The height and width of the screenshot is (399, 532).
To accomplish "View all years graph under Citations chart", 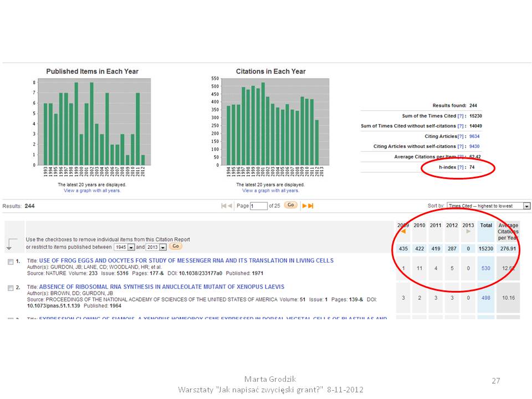I will pyautogui.click(x=270, y=191).
